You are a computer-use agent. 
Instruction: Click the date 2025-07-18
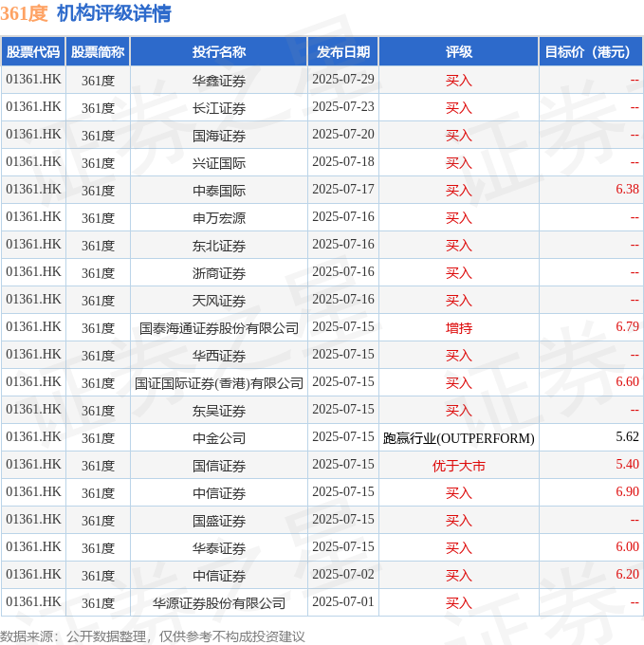point(343,161)
